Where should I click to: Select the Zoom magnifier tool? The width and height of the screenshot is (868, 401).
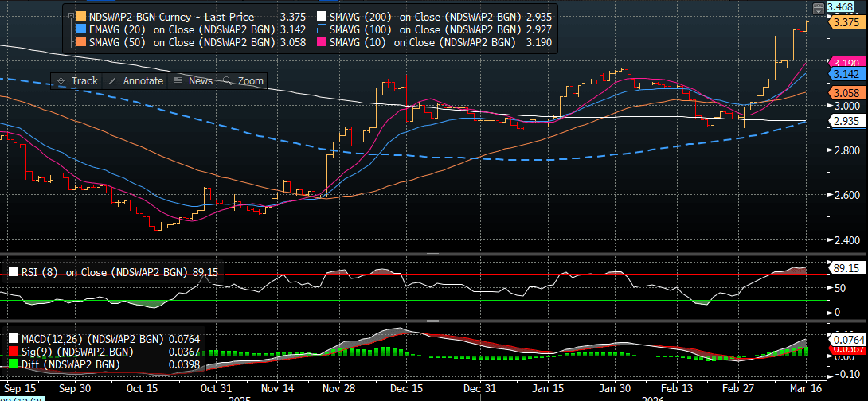[x=244, y=81]
